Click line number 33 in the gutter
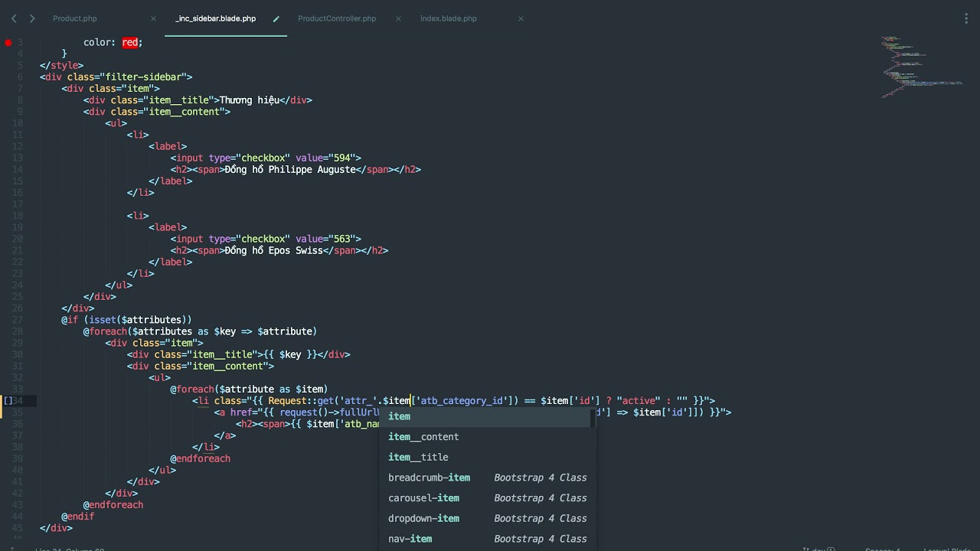Image resolution: width=980 pixels, height=551 pixels. [18, 390]
